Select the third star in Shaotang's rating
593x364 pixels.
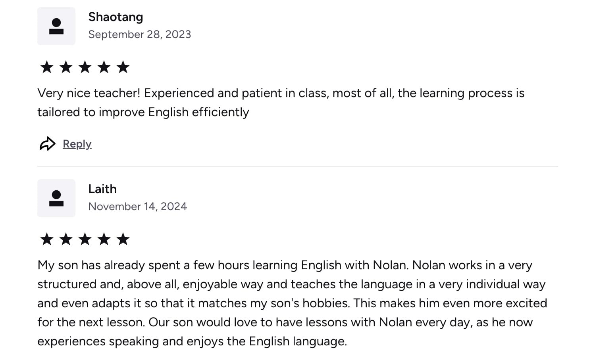[85, 67]
